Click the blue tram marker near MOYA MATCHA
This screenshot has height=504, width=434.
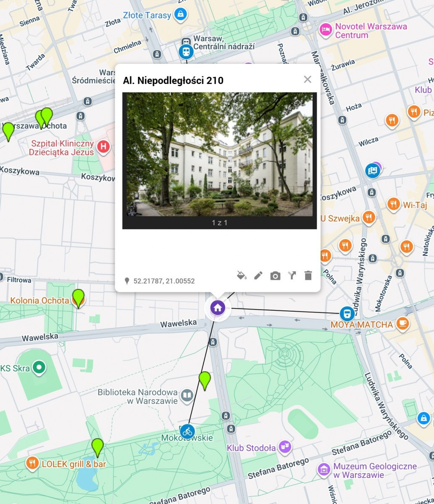[x=347, y=313]
